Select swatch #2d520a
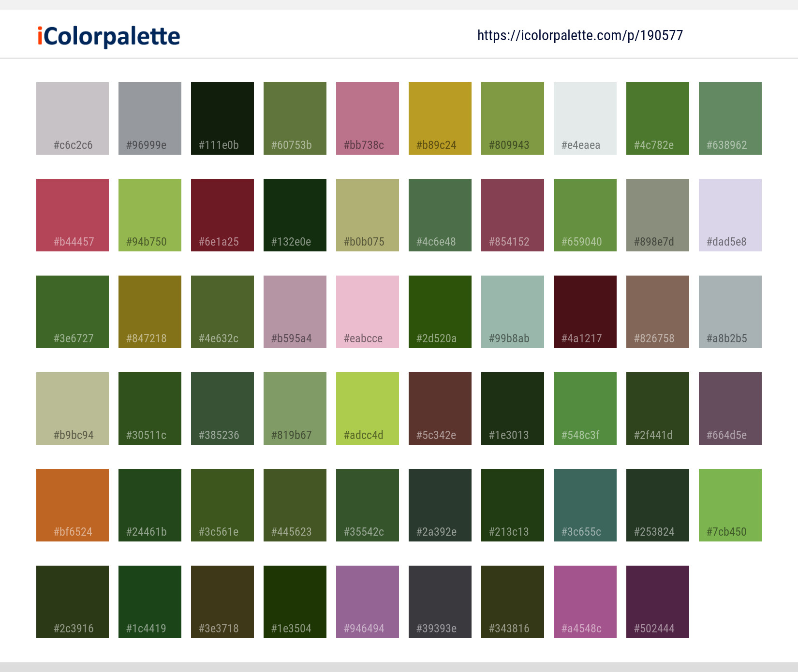This screenshot has width=798, height=672. click(440, 312)
